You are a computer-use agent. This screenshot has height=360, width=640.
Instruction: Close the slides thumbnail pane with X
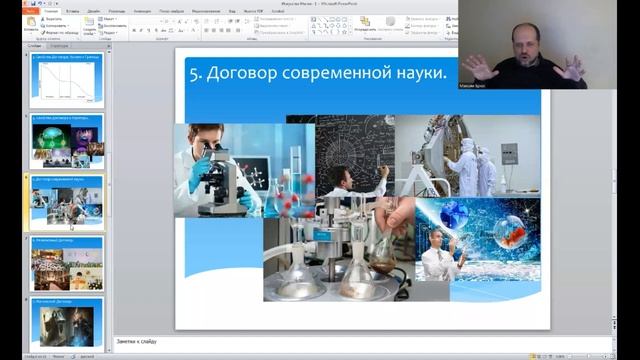click(x=109, y=46)
